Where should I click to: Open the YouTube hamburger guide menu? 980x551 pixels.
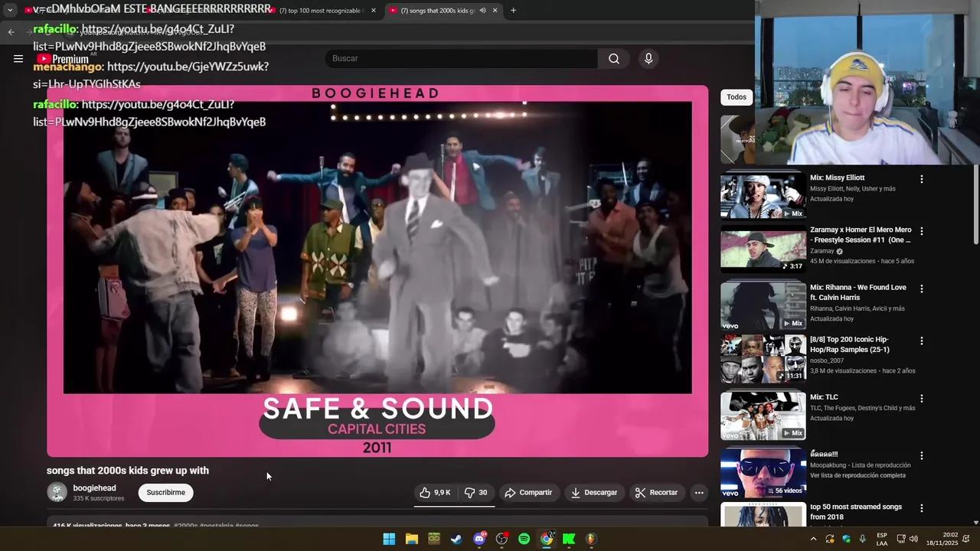coord(18,58)
